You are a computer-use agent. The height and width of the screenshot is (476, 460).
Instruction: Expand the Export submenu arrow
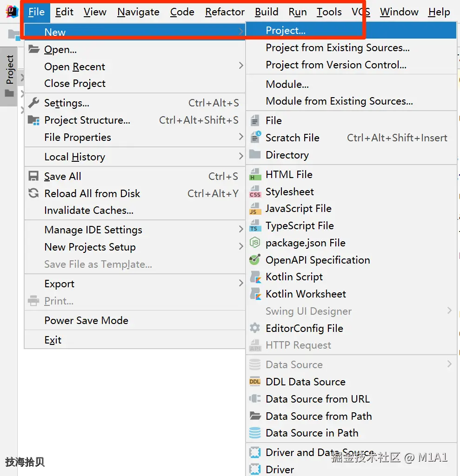[x=241, y=283]
